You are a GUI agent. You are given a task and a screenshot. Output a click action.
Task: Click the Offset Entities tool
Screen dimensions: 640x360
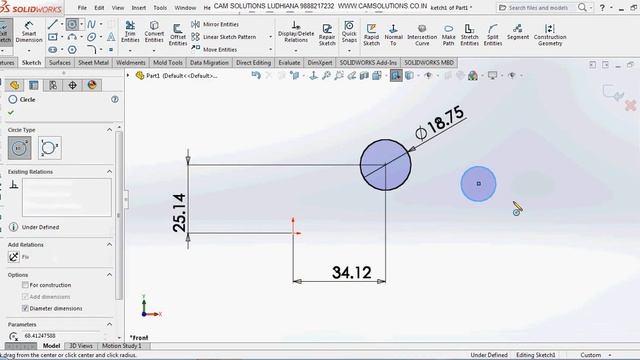click(178, 34)
